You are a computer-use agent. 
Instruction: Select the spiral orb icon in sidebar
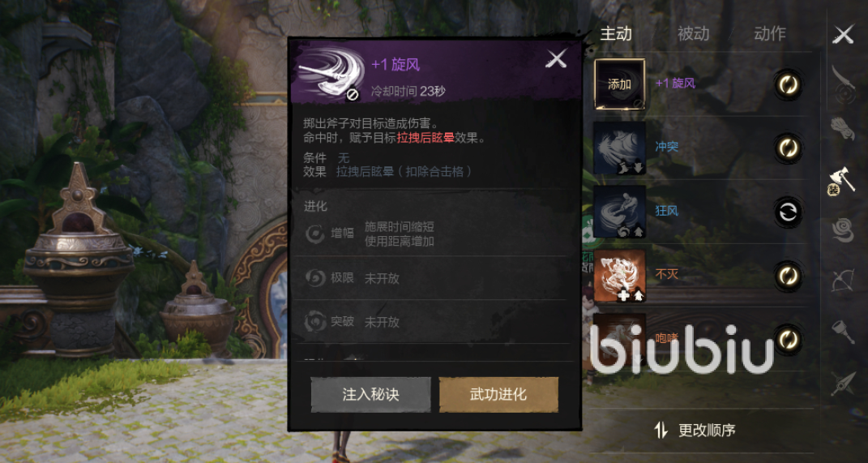pos(843,230)
